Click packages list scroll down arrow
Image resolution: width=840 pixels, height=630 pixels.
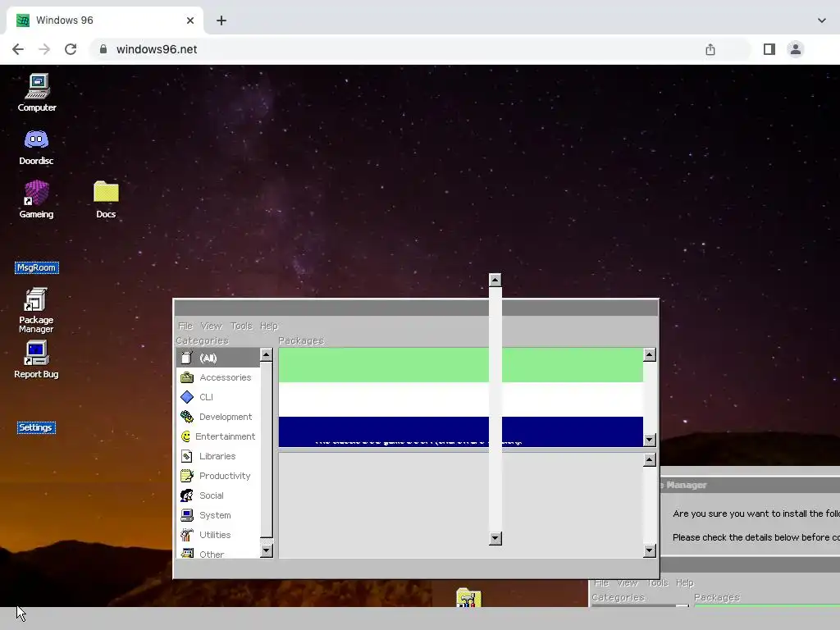coord(650,440)
